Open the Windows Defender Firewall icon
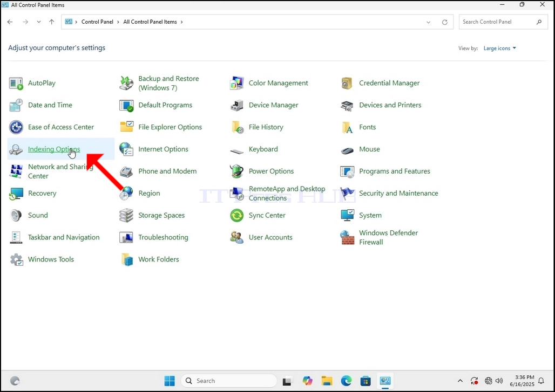Viewport: 555px width, 392px height. point(347,238)
